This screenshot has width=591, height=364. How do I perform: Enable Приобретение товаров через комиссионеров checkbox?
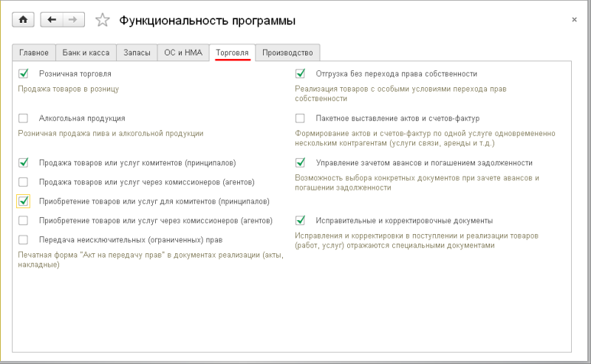24,220
